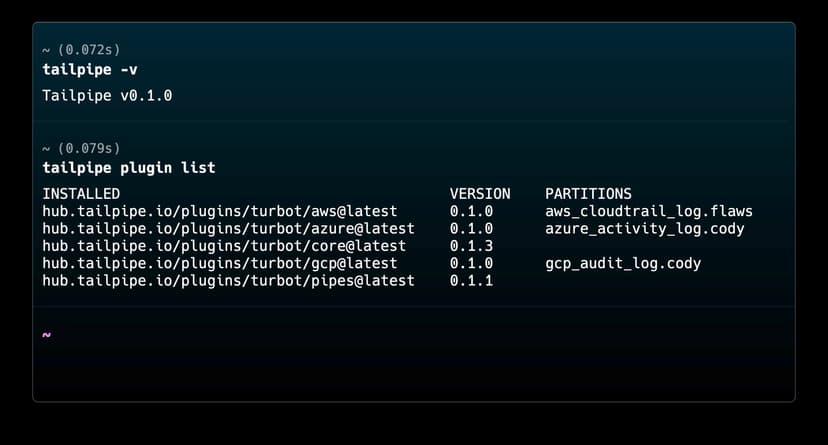
Task: Open the turbot/aws@latest plugin URL
Action: (219, 211)
